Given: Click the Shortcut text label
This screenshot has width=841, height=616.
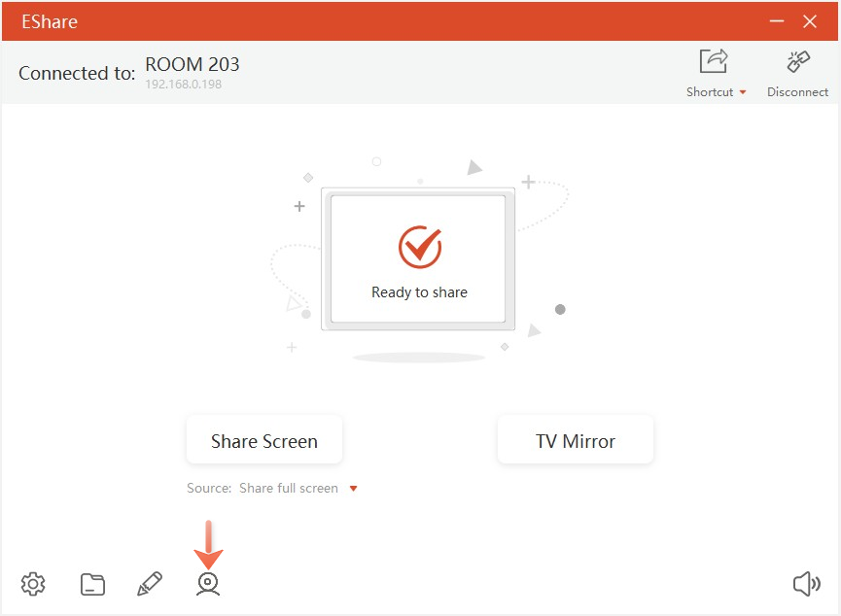Looking at the screenshot, I should [710, 92].
